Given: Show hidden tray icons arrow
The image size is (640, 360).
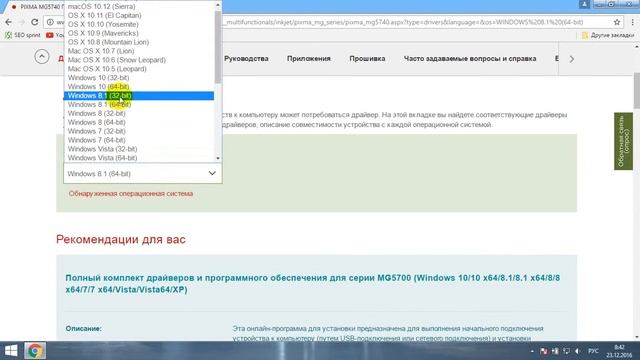Looking at the screenshot, I should [532, 351].
